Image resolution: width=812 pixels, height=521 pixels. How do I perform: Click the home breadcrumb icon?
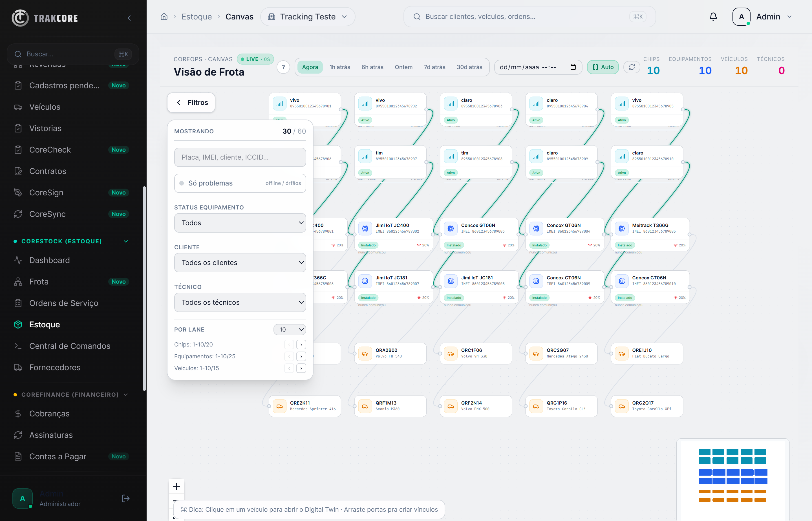[x=164, y=17]
